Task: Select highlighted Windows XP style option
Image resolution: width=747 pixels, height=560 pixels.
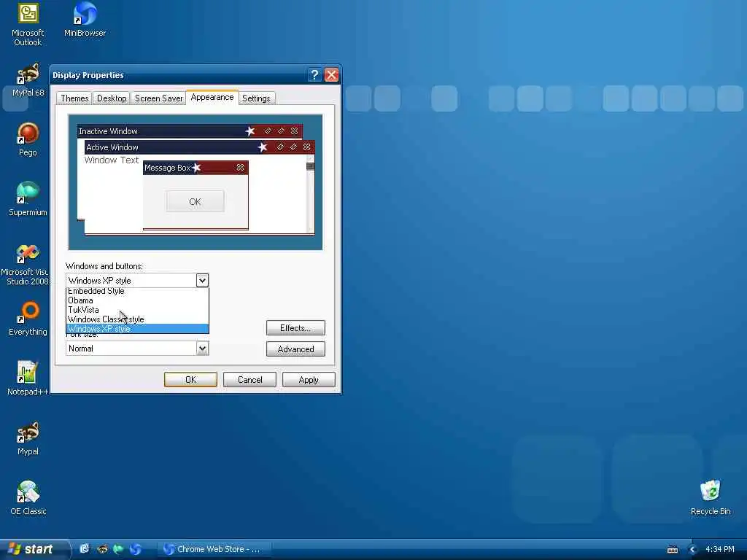Action: coord(137,329)
